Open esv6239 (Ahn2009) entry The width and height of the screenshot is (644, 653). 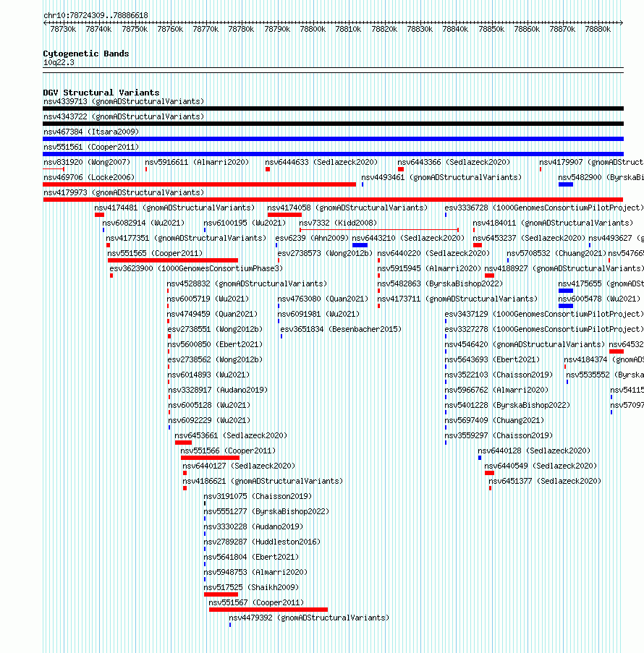tap(312, 238)
